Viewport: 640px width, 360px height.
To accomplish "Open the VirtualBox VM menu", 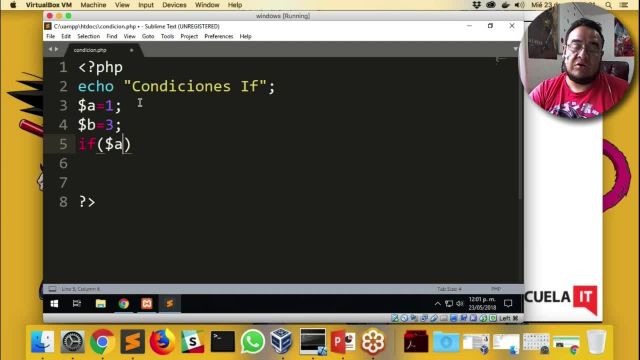I will coord(49,5).
